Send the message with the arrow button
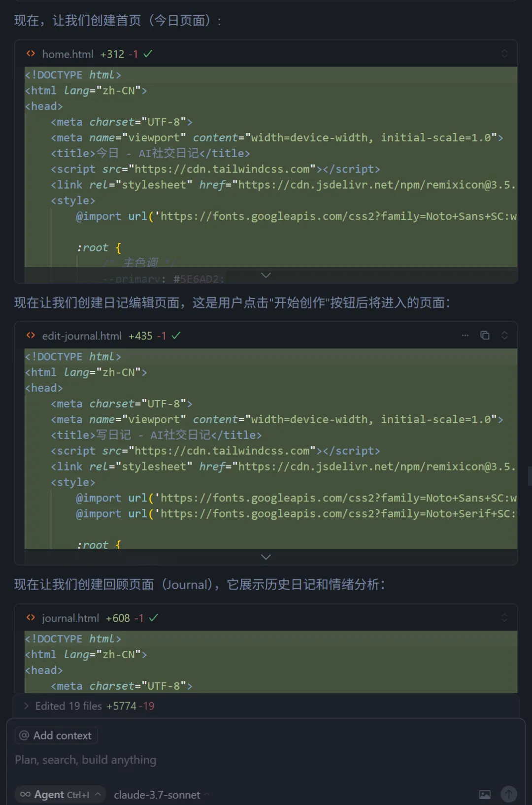Viewport: 532px width, 805px height. click(x=509, y=794)
